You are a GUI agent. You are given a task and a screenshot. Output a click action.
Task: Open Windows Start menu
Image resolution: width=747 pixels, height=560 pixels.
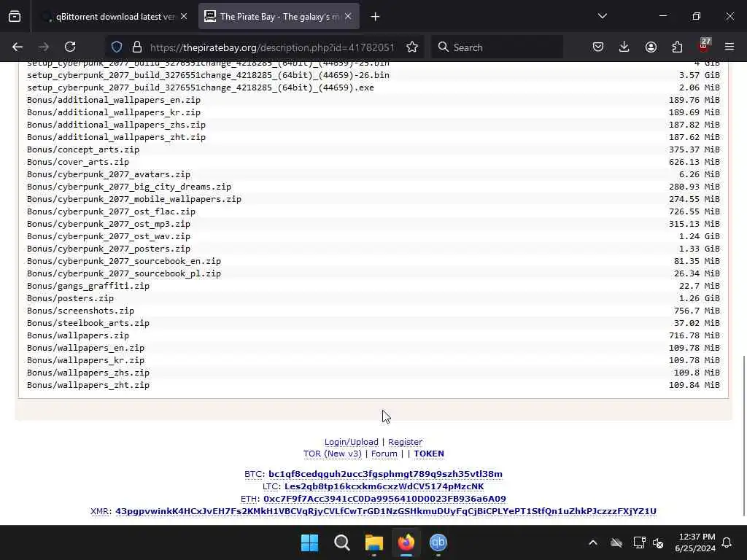coord(309,542)
